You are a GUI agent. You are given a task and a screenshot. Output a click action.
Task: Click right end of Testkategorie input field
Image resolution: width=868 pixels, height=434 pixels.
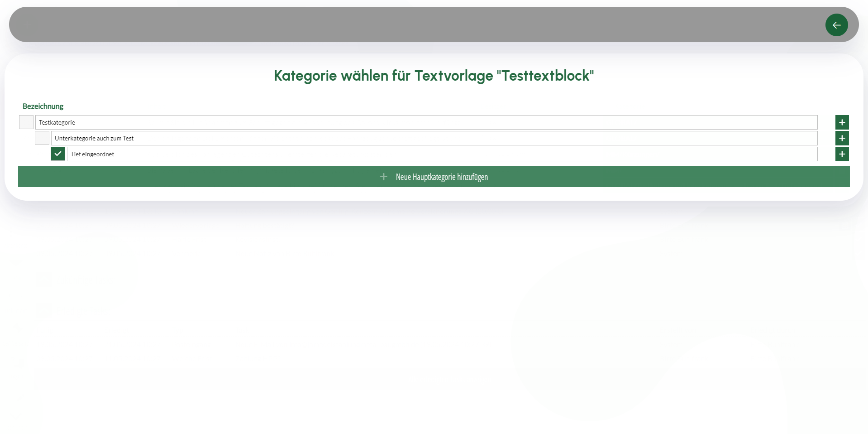point(806,122)
